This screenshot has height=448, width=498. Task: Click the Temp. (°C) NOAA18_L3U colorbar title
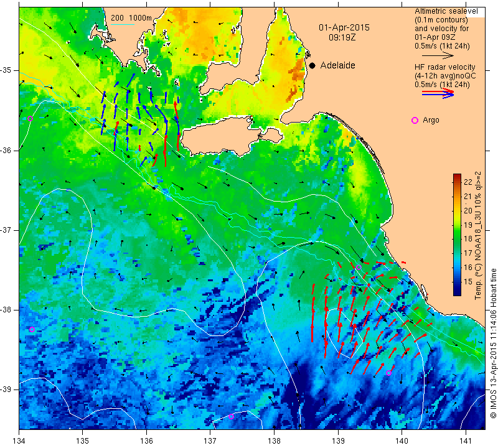tap(477, 235)
